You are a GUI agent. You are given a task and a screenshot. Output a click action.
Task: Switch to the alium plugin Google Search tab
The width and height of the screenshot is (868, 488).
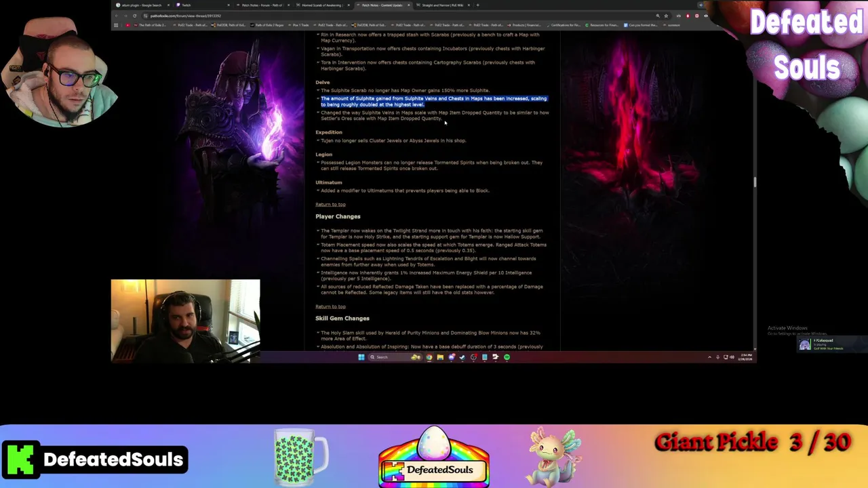click(141, 5)
